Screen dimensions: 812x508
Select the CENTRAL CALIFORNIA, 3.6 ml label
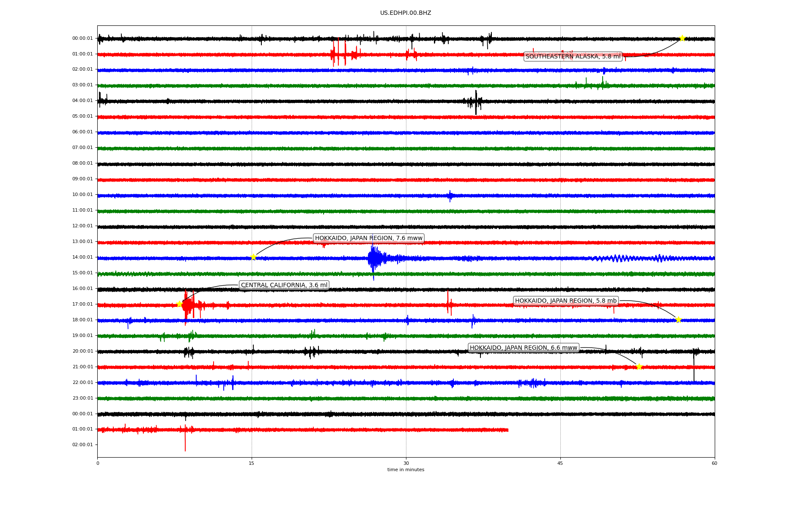284,285
